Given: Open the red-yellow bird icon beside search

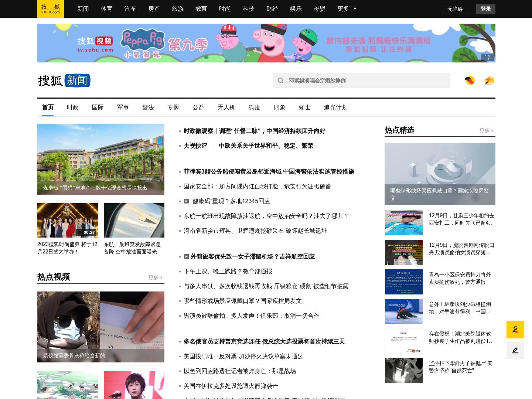Looking at the screenshot, I should click(x=470, y=80).
